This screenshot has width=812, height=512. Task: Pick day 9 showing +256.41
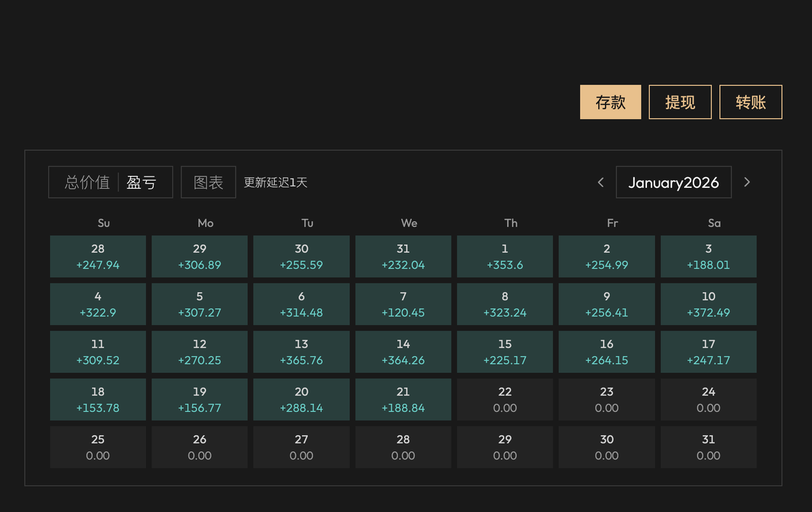(x=607, y=304)
